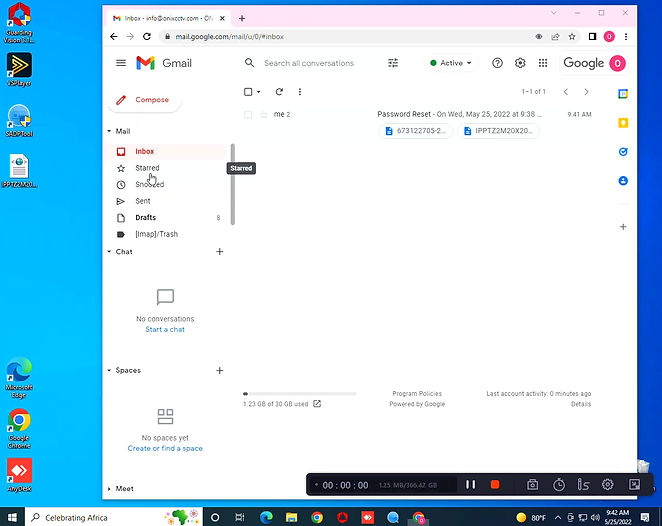The height and width of the screenshot is (526, 662).
Task: Open the [Imap]/Trash label
Action: [x=166, y=234]
